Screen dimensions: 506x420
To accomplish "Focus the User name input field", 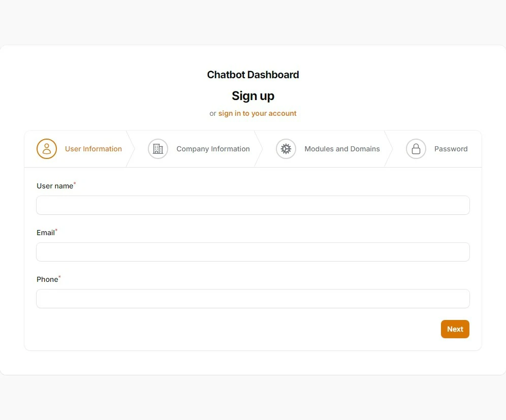I will (x=252, y=205).
